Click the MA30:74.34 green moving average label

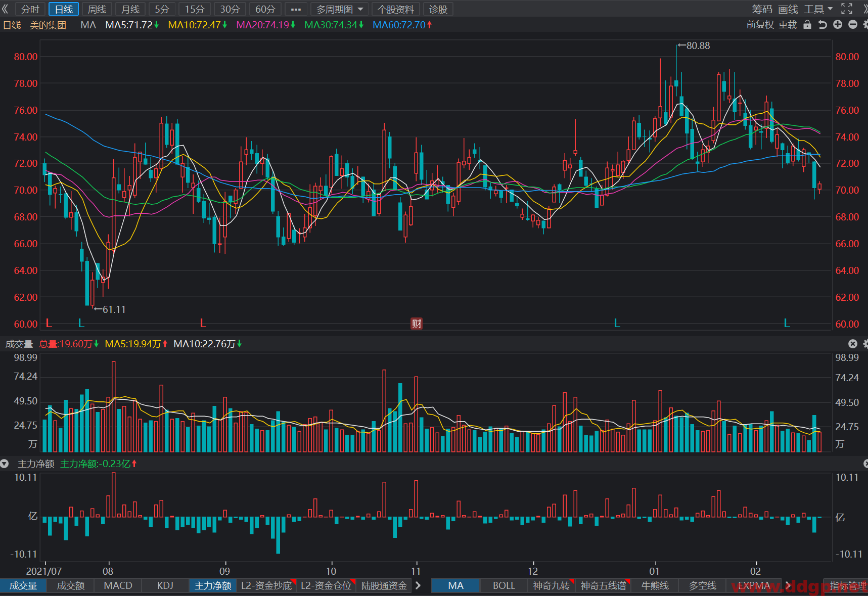[x=334, y=25]
